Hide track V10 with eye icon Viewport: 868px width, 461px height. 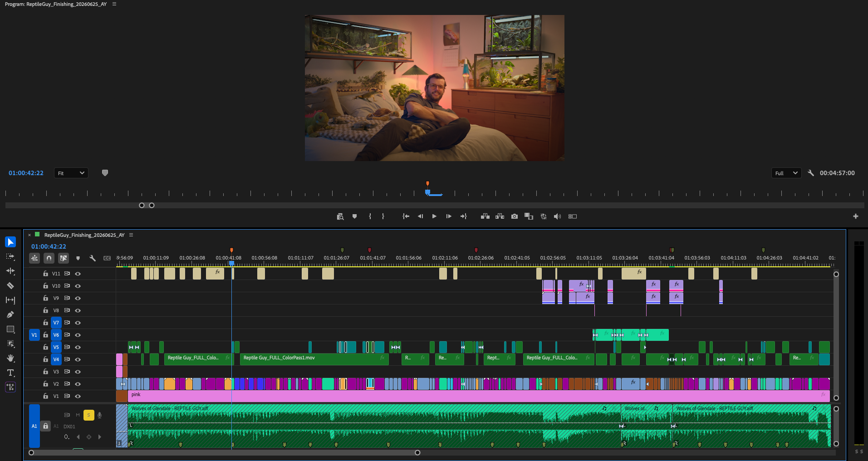coord(78,286)
